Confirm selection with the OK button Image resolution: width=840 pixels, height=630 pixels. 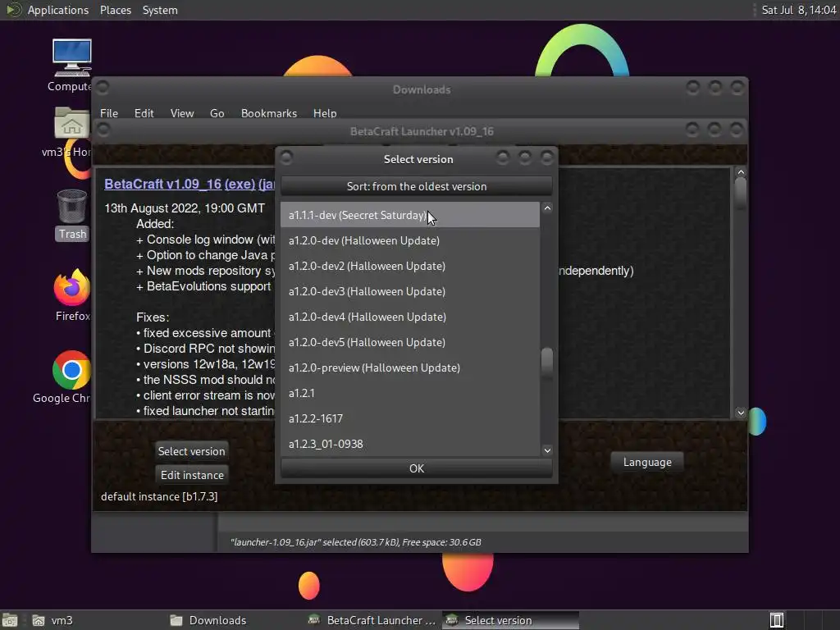(x=416, y=468)
